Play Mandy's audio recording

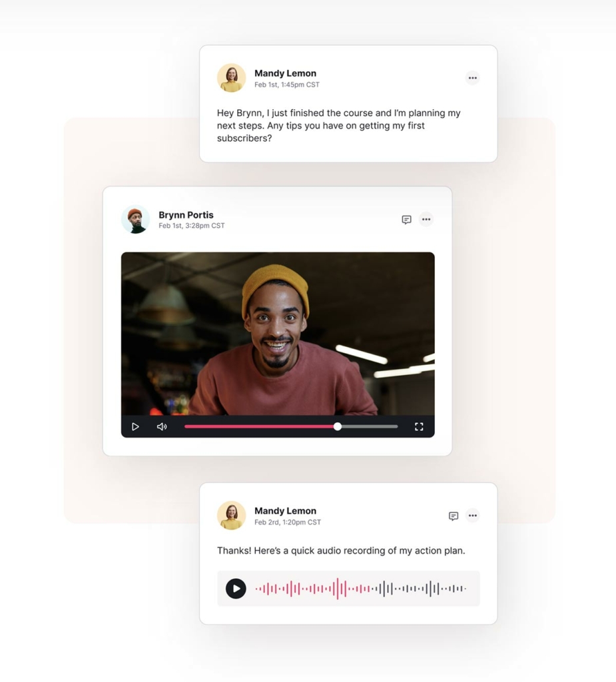pos(236,589)
